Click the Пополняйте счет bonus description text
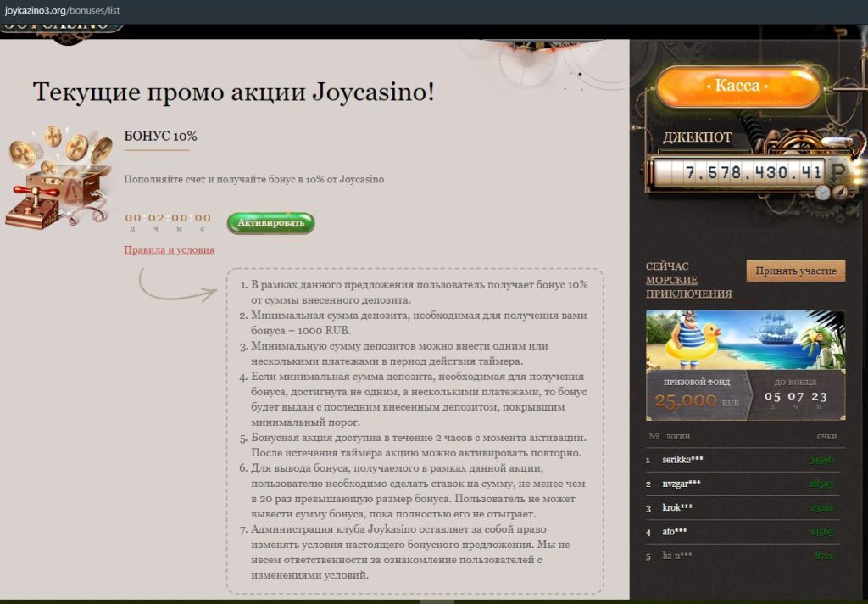The width and height of the screenshot is (868, 604). pyautogui.click(x=254, y=180)
